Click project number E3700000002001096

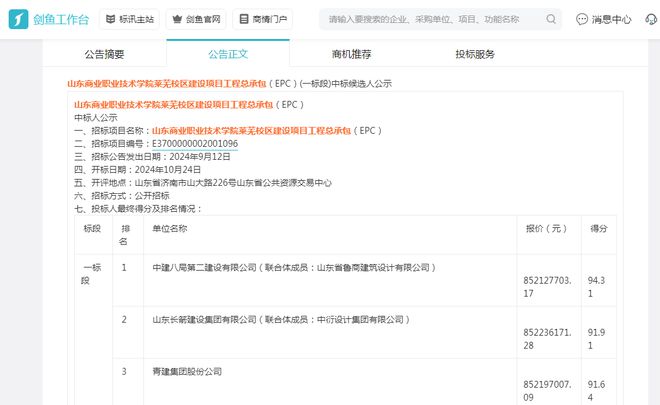[195, 144]
